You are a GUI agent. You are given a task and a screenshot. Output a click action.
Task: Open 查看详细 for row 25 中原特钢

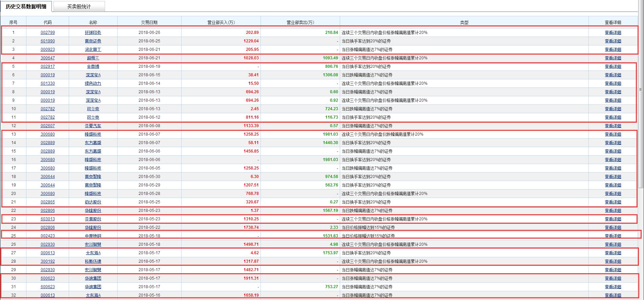(613, 236)
